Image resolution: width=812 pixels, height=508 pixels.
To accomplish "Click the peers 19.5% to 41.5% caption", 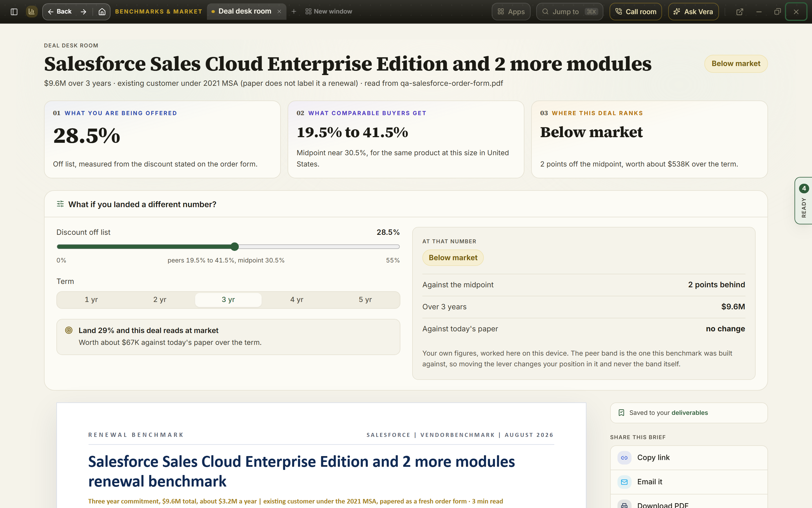I will tap(226, 260).
